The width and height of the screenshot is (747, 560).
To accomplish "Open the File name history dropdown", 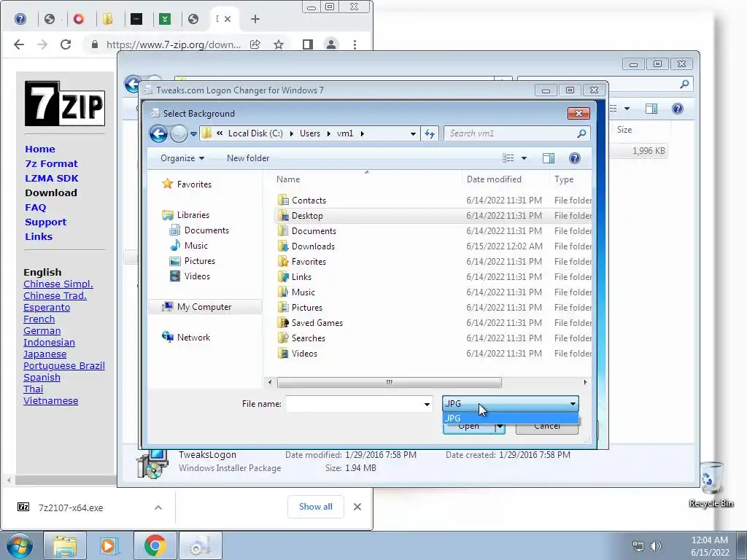I will pyautogui.click(x=427, y=404).
